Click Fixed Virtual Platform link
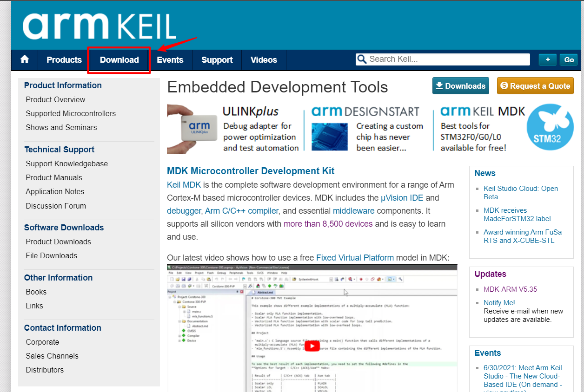Image resolution: width=584 pixels, height=392 pixels. (355, 258)
